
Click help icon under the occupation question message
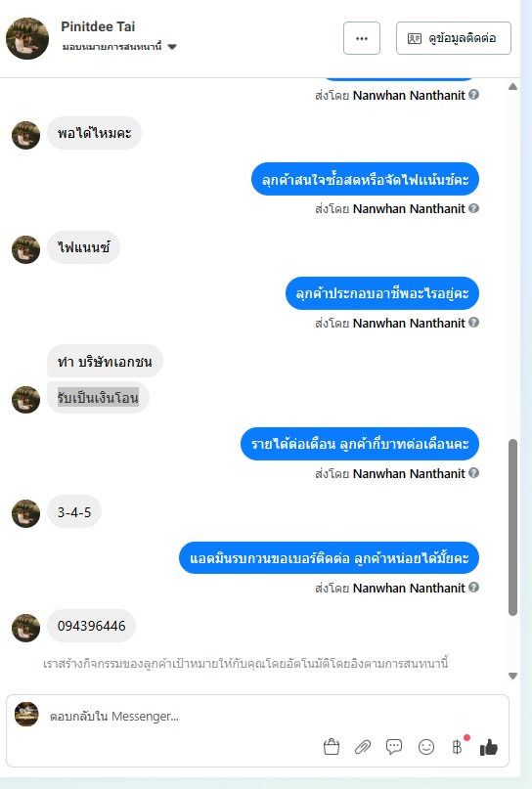[x=473, y=322]
